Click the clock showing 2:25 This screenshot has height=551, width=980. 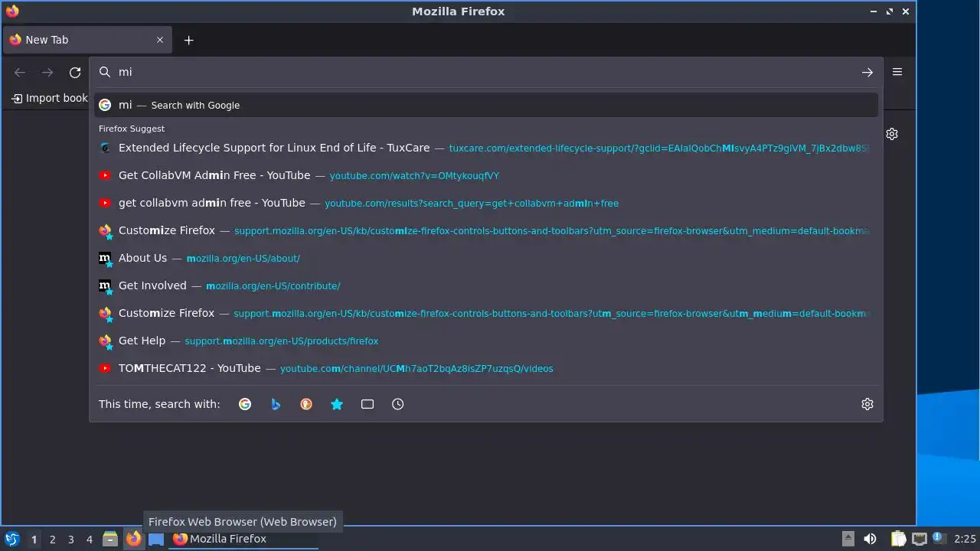click(965, 539)
